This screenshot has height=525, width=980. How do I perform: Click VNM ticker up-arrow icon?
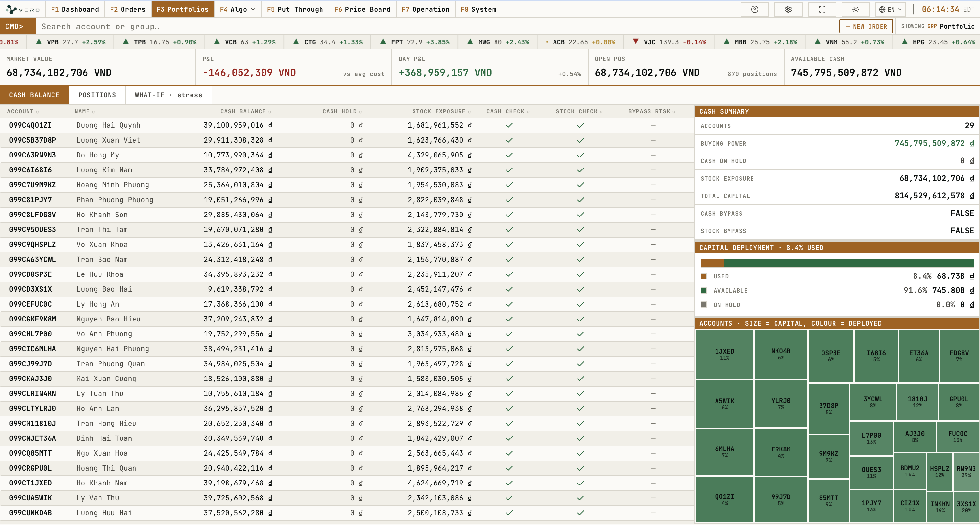pos(818,42)
